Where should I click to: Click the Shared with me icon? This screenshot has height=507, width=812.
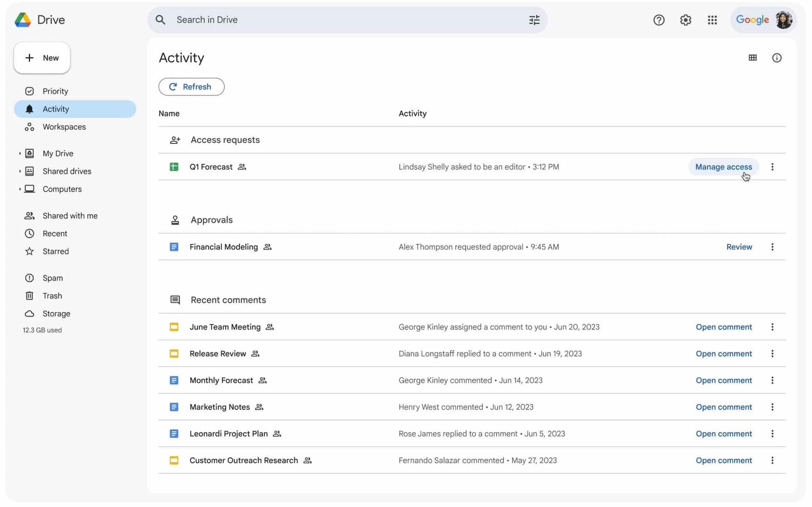point(29,215)
